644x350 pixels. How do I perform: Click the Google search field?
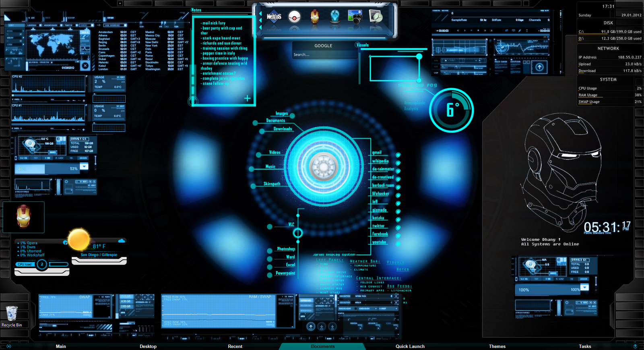(324, 55)
